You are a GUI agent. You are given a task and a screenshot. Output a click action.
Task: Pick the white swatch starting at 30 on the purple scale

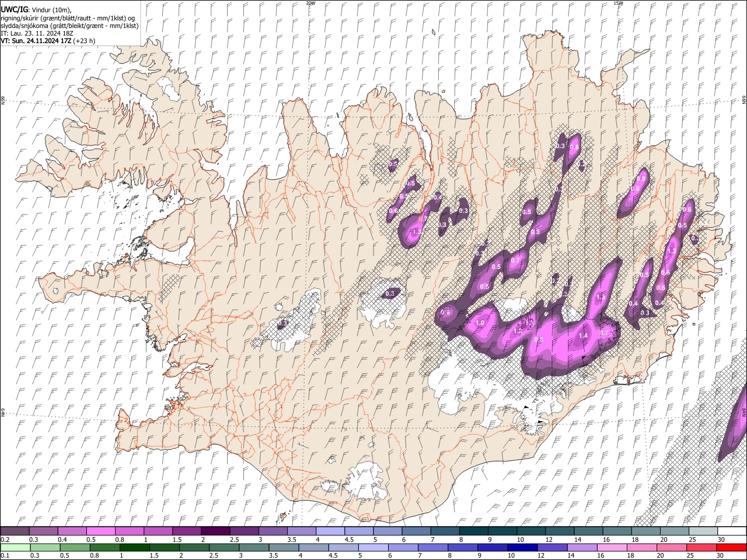pyautogui.click(x=732, y=531)
